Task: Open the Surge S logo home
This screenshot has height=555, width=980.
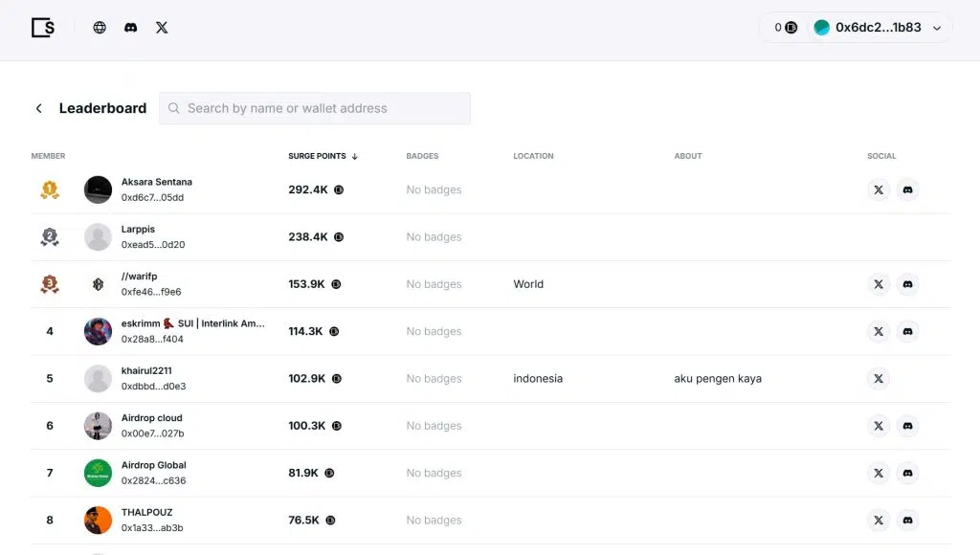Action: coord(43,28)
